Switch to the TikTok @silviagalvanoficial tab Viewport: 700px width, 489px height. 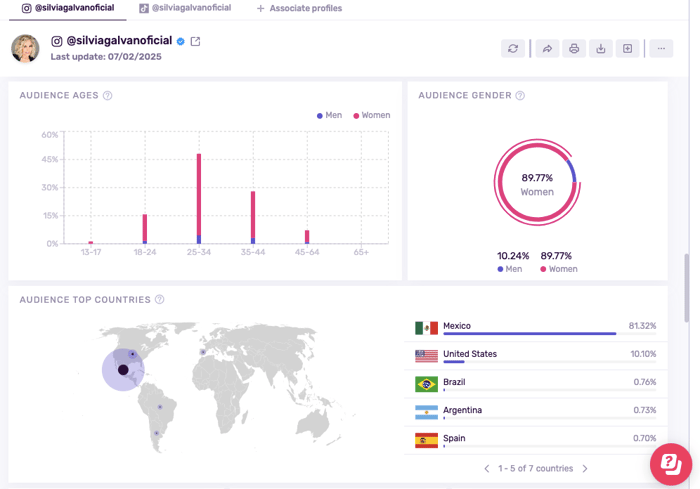(x=185, y=8)
